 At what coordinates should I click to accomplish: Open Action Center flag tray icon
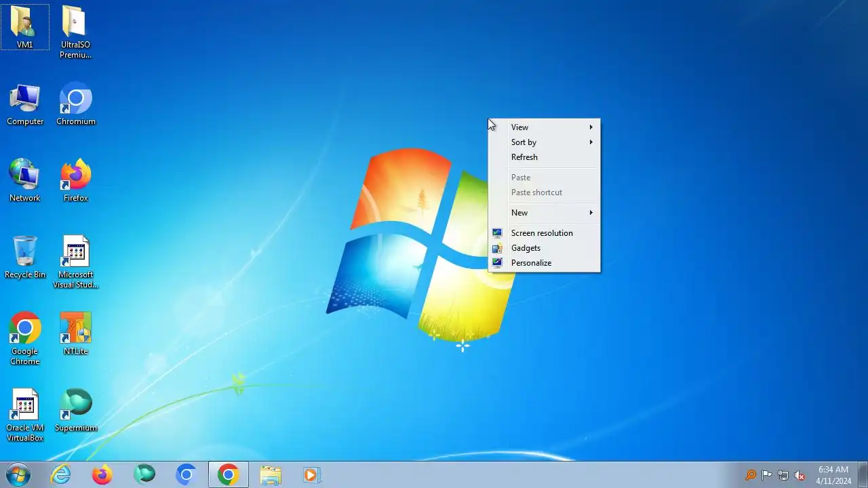click(767, 475)
